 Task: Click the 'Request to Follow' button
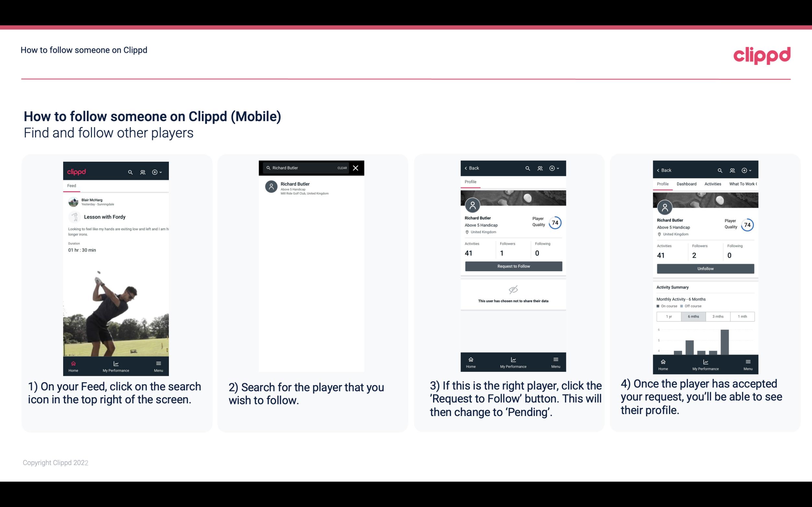[513, 266]
